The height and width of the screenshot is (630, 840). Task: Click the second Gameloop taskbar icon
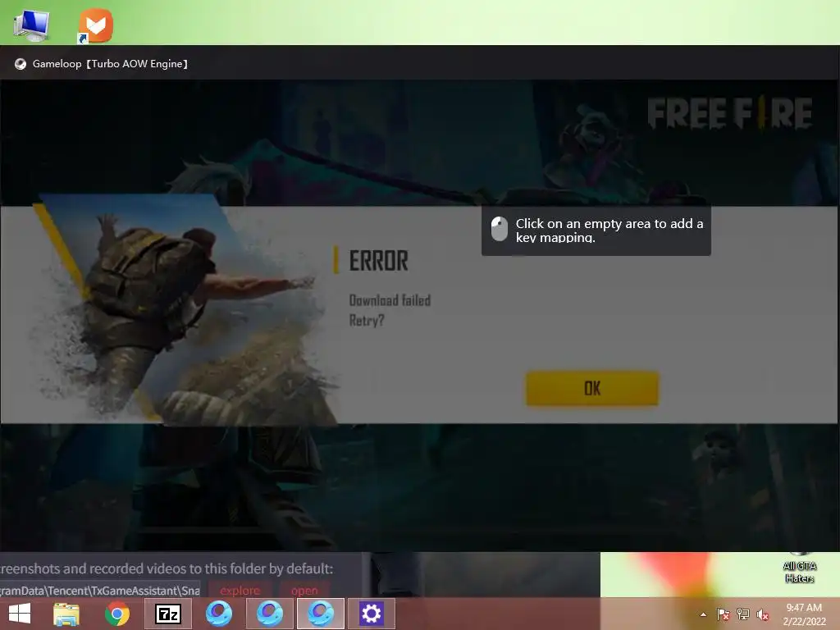[x=269, y=614]
